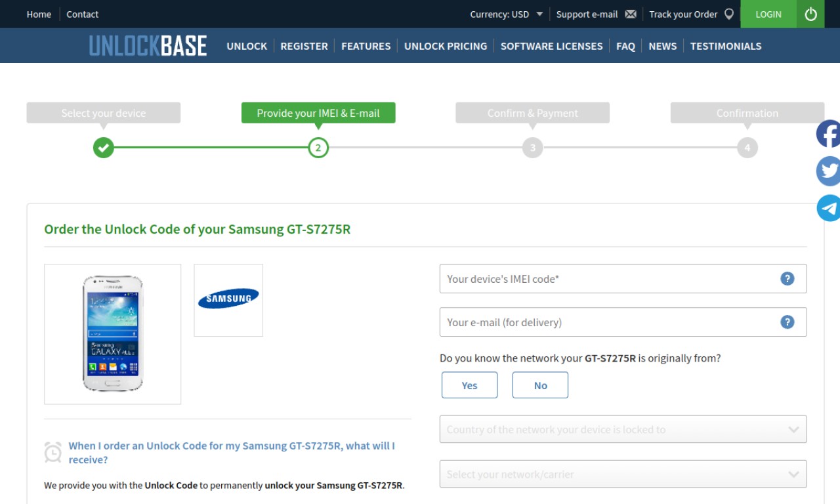The height and width of the screenshot is (504, 840).
Task: Click the green LOGIN button
Action: pos(768,14)
